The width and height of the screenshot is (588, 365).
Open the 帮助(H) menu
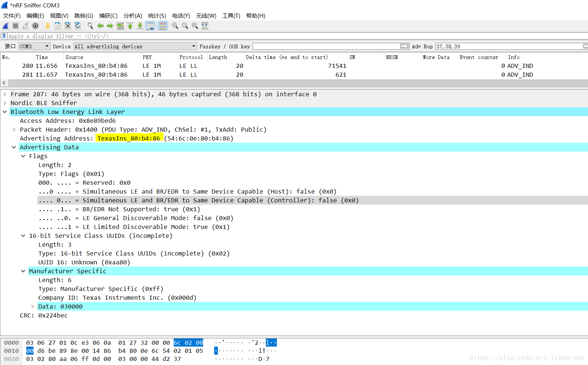click(256, 16)
